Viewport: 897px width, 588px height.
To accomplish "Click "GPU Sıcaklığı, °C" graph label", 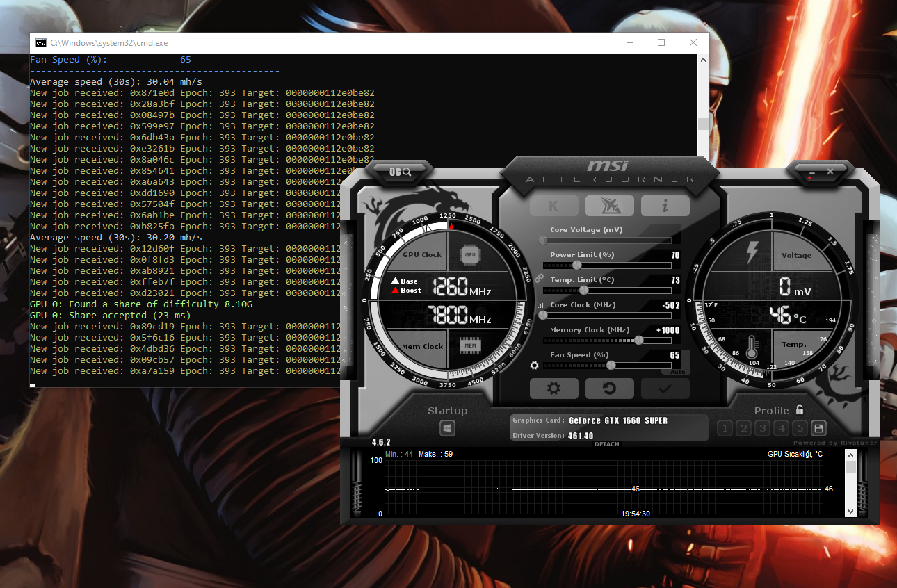I will 795,455.
